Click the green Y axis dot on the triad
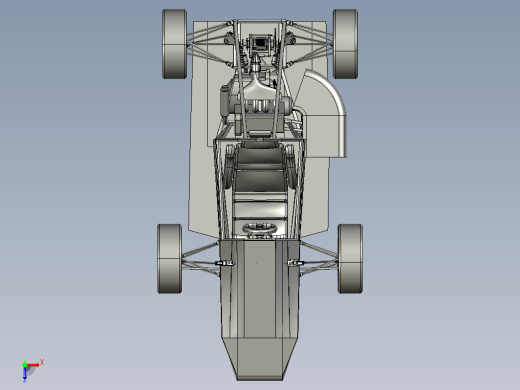The width and height of the screenshot is (520, 390). point(25,365)
